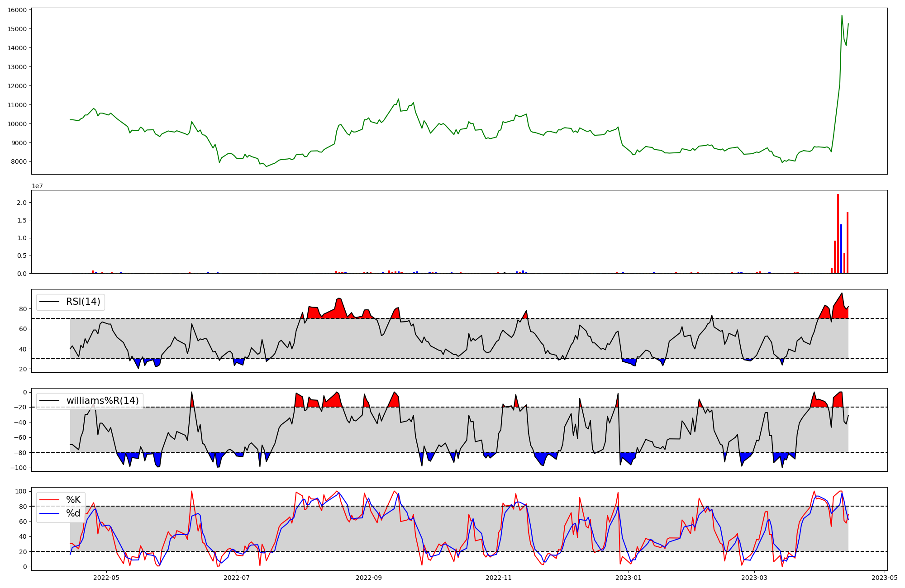Screen dimensions: 905x588
Task: Click the 80 tick on RSI axis
Action: coord(23,309)
